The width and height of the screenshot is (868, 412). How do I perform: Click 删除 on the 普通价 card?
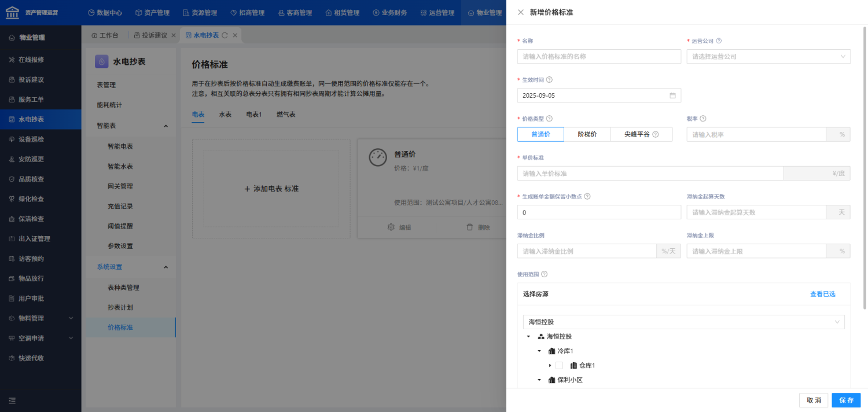tap(478, 227)
